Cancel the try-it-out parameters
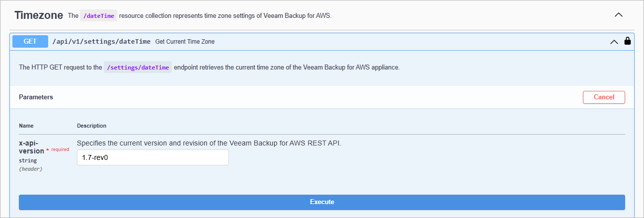644x218 pixels. tap(604, 97)
